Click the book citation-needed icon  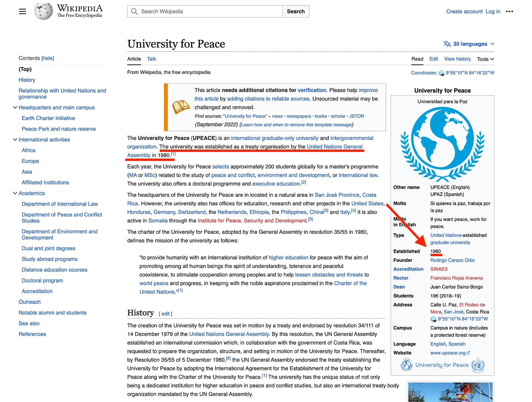(181, 107)
